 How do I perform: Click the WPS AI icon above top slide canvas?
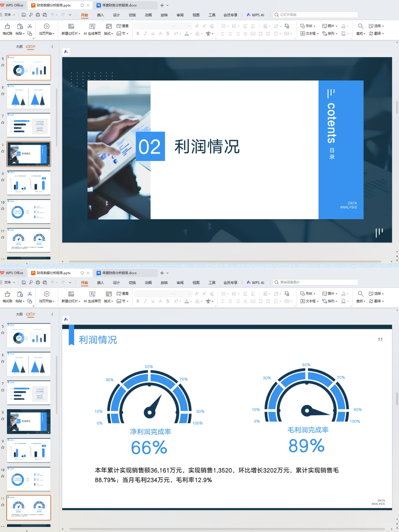point(66,52)
